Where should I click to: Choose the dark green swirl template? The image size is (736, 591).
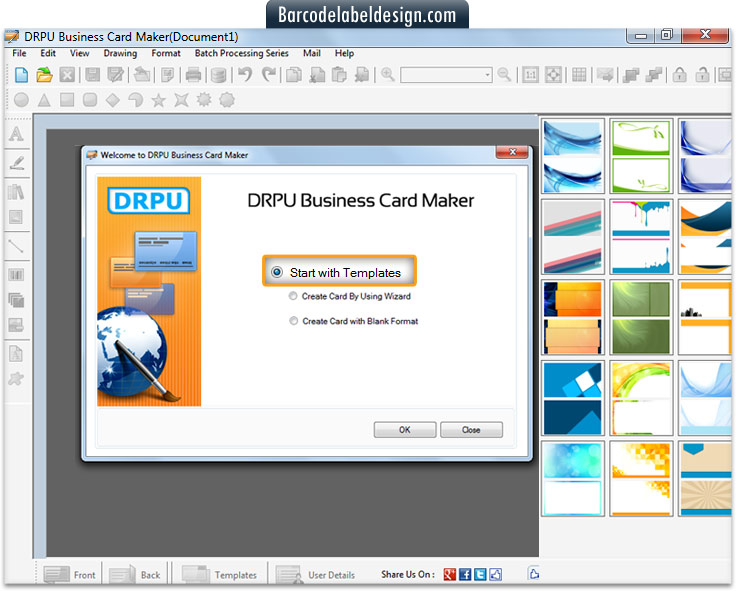641,317
